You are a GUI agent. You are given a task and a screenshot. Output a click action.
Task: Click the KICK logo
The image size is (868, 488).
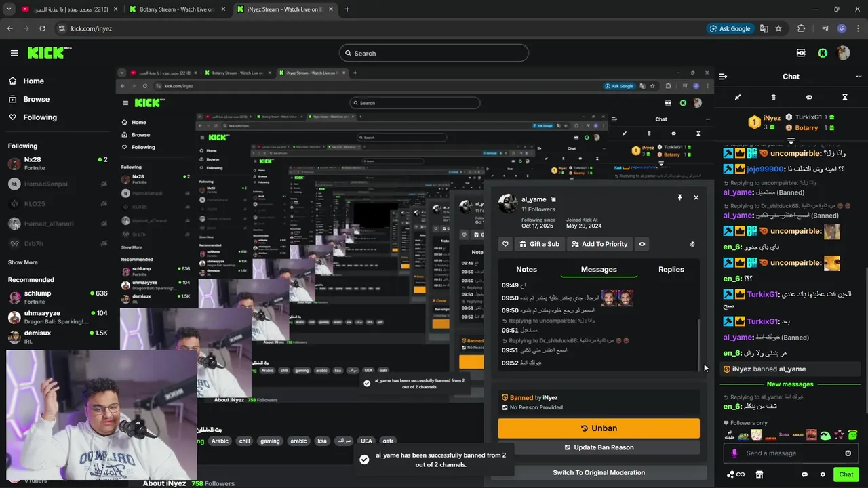[x=50, y=53]
